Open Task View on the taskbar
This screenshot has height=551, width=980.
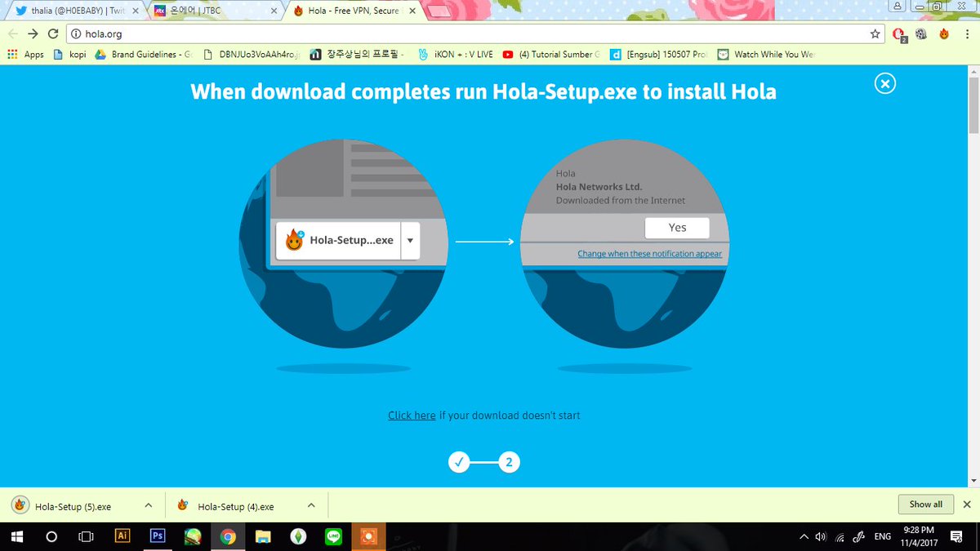pos(86,537)
